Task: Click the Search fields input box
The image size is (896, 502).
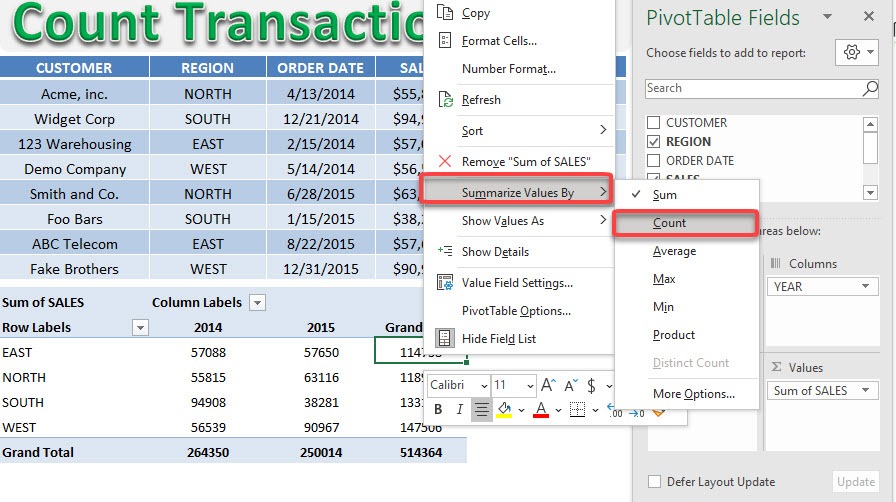Action: coord(753,88)
